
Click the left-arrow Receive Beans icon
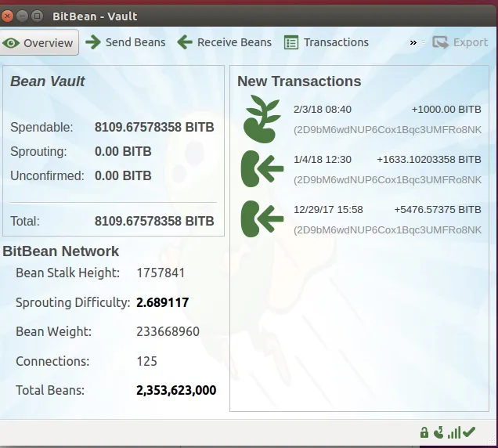[x=185, y=42]
